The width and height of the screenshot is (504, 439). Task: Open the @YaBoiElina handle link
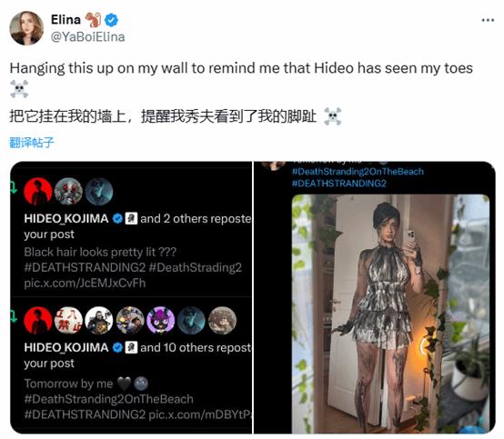87,37
